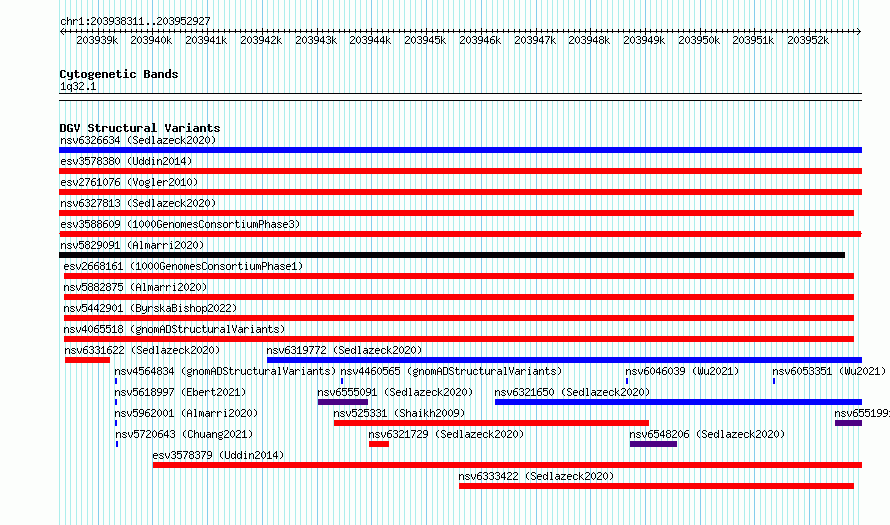
Task: Click the truncated nsv655199 variant label
Action: pos(862,413)
